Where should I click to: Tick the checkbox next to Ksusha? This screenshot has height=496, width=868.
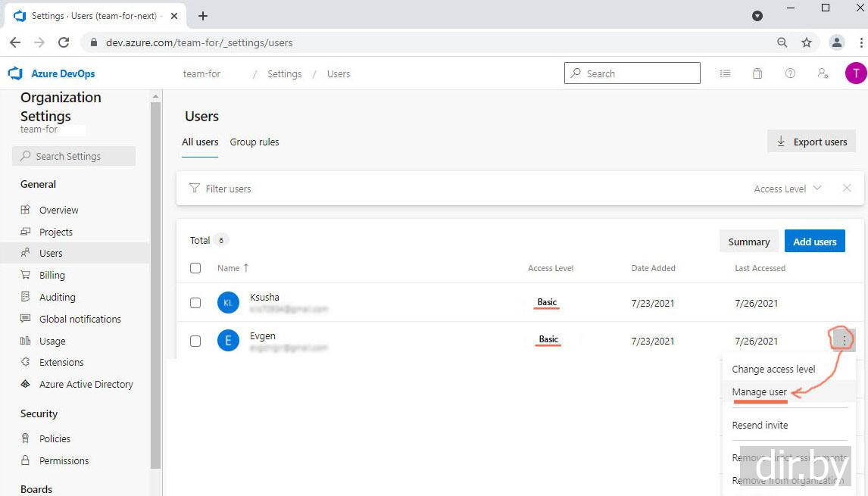(x=195, y=303)
